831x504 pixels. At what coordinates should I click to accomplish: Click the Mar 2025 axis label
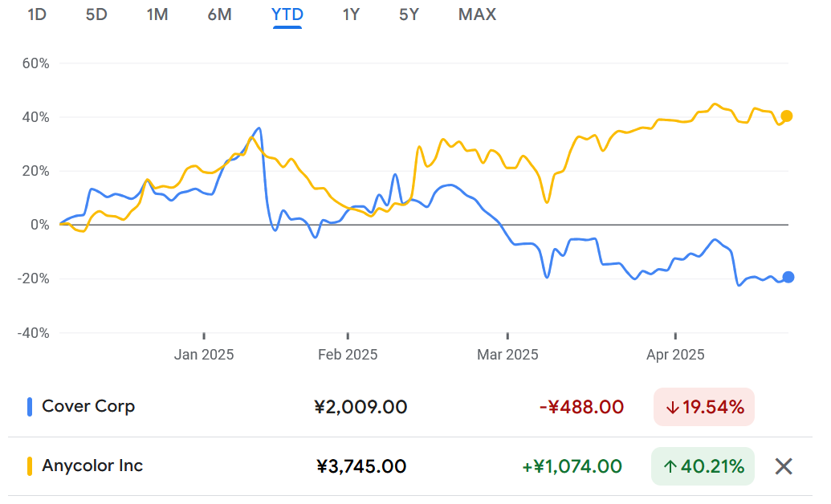coord(507,355)
